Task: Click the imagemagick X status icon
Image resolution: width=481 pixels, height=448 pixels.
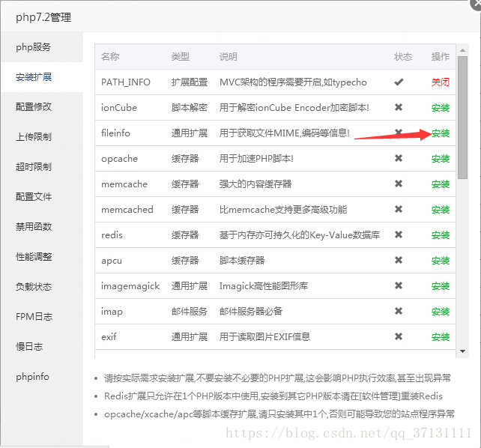Action: 399,286
